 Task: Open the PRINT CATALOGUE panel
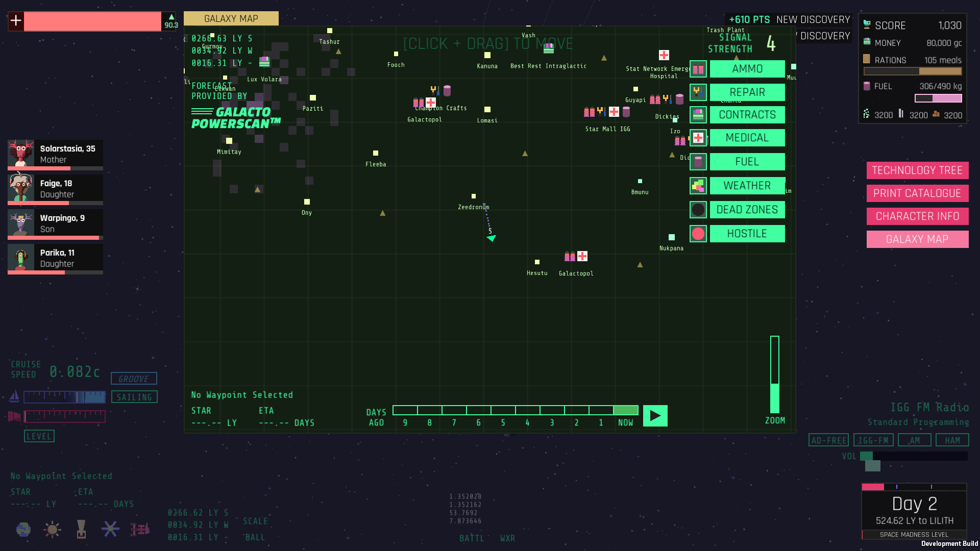917,193
